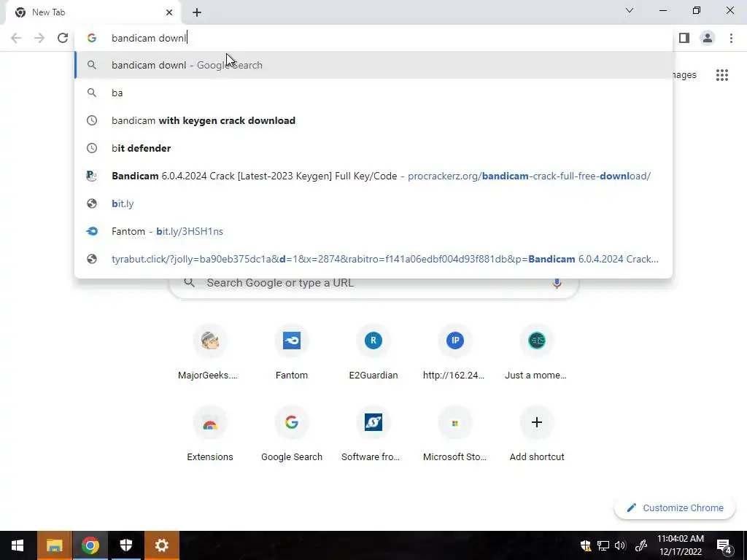This screenshot has width=747, height=560.
Task: Open the Google apps grid
Action: pos(721,75)
